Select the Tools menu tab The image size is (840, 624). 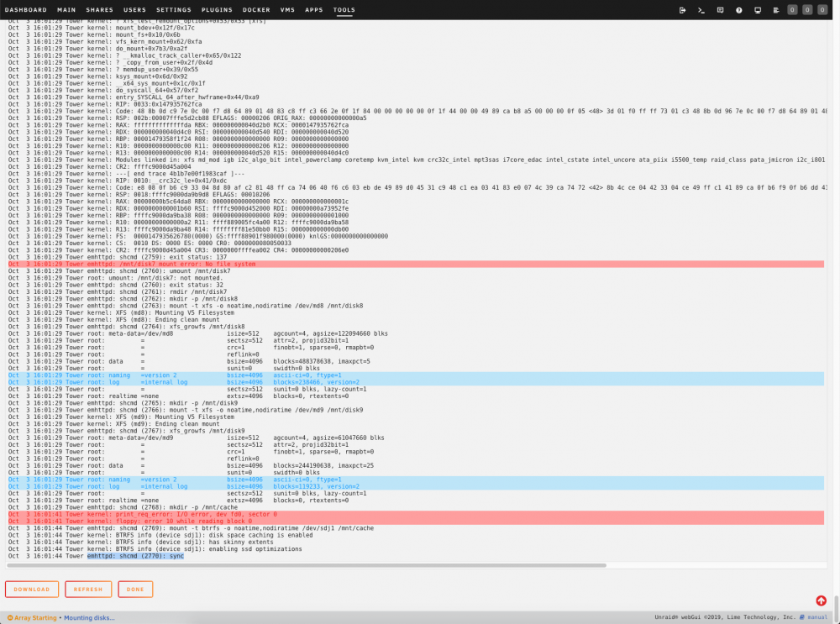click(x=344, y=9)
